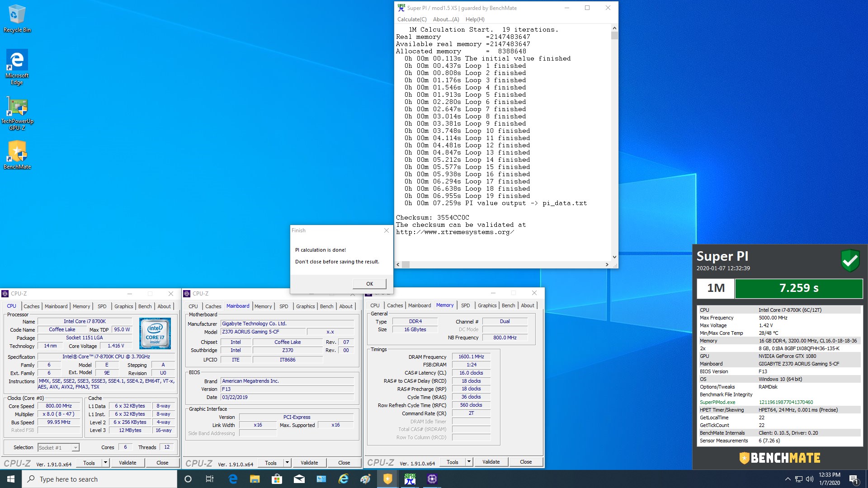Click Super PI horizontal scrollbar right arrow

tap(607, 265)
